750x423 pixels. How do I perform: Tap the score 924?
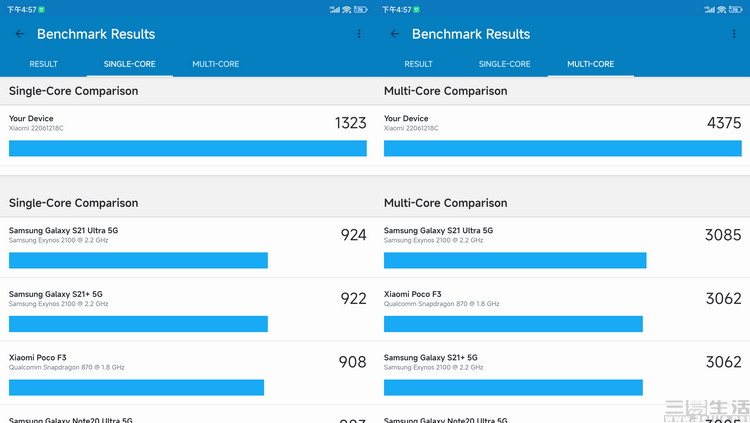click(353, 235)
